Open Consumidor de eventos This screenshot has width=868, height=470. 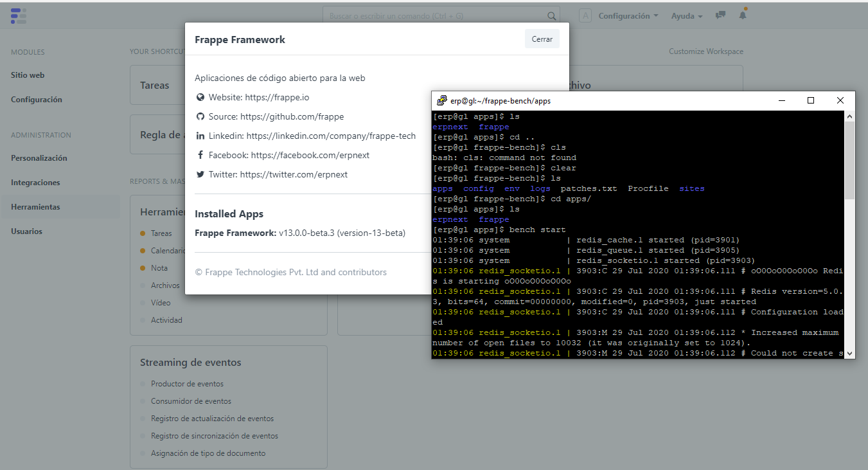[x=191, y=401]
